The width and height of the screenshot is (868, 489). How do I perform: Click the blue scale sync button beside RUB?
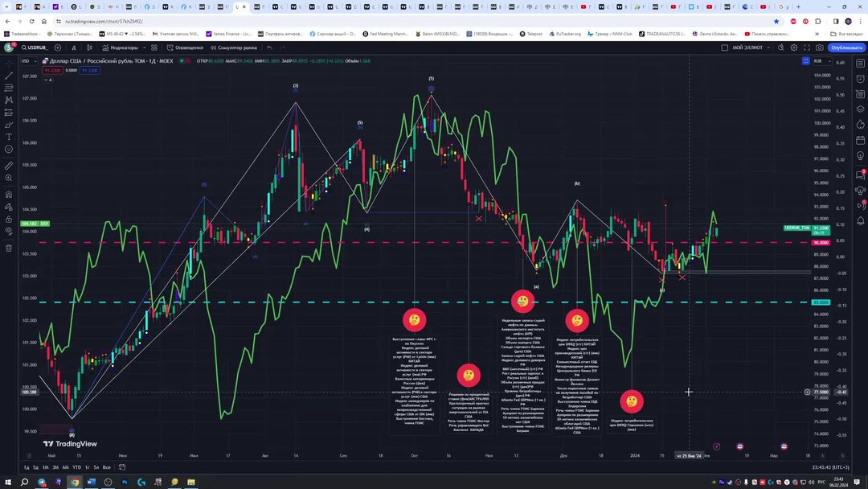tap(806, 61)
